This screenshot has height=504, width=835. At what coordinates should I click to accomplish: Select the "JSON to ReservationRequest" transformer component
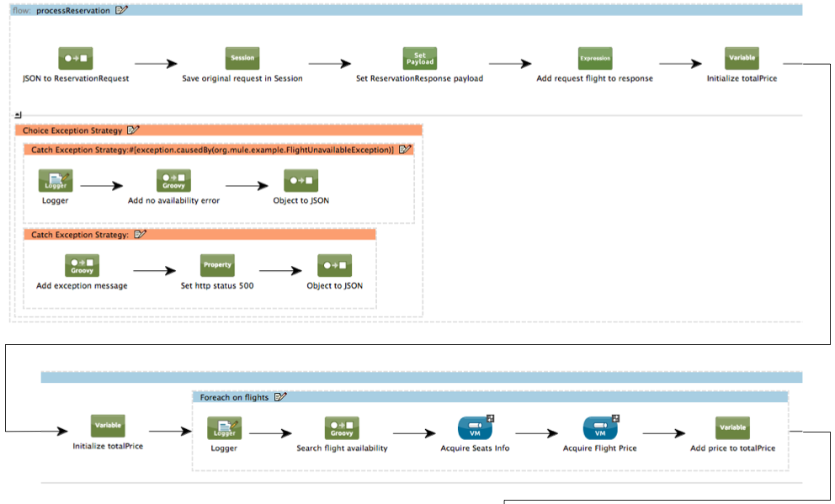coord(74,57)
